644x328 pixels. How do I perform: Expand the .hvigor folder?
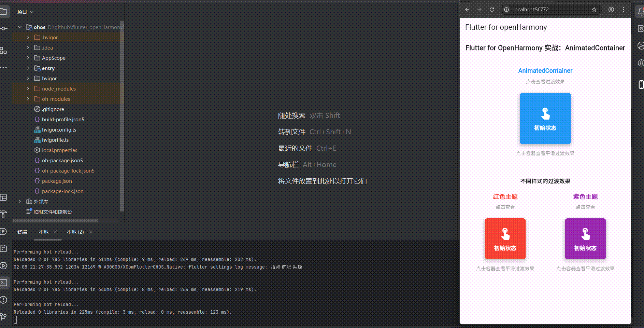[28, 37]
